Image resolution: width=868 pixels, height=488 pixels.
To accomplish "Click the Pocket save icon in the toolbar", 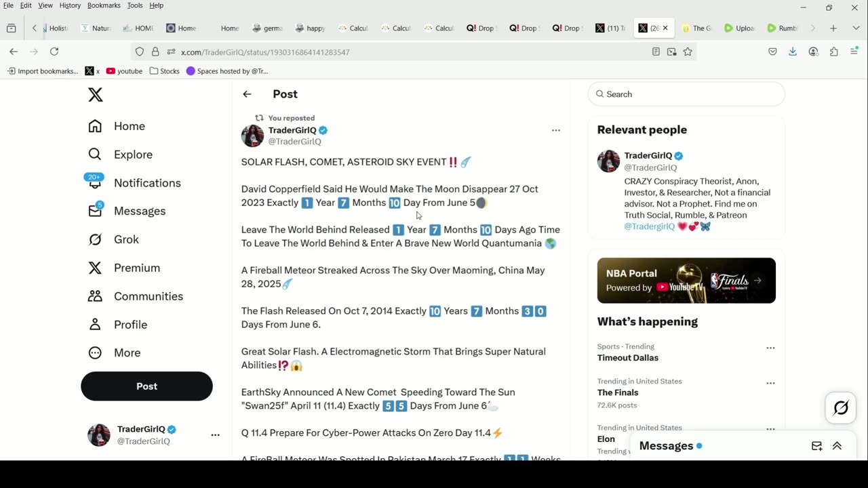I will [x=772, y=52].
